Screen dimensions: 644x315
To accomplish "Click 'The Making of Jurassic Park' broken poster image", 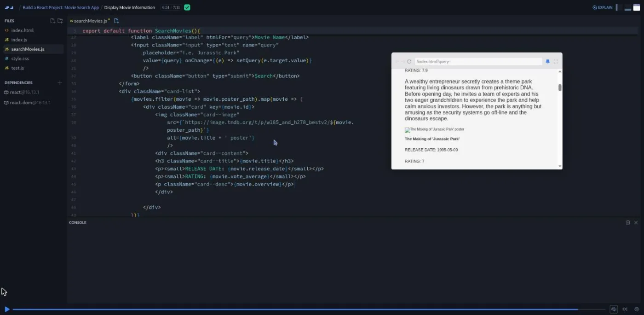I will (x=434, y=130).
